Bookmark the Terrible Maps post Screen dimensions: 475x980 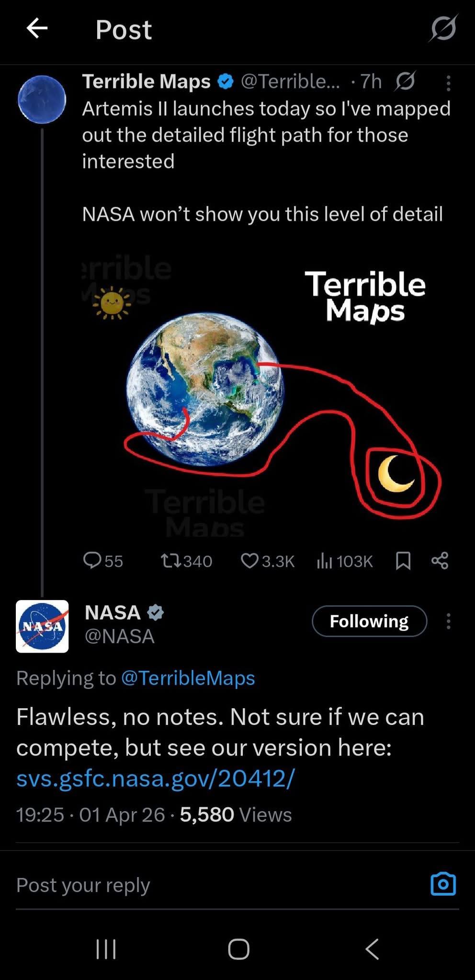[x=403, y=560]
